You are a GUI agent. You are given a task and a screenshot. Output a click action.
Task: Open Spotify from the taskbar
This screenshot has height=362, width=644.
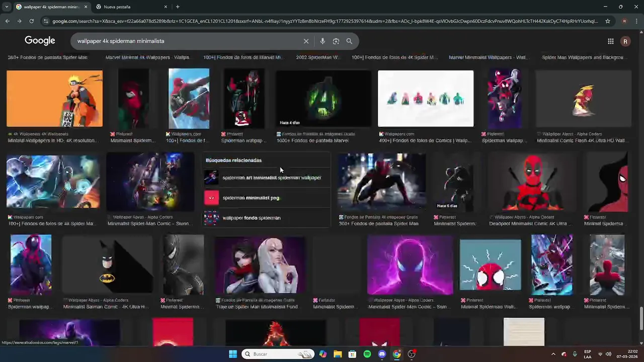tap(367, 354)
